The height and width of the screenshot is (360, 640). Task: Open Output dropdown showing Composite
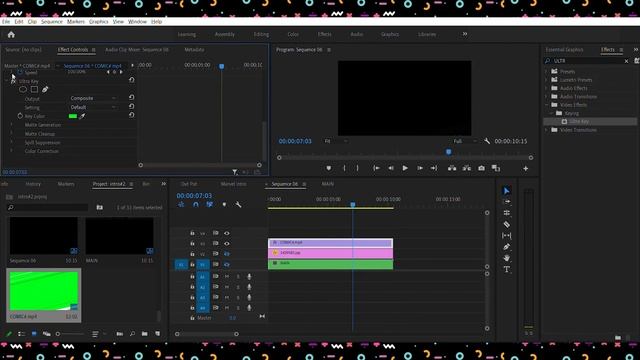(93, 98)
